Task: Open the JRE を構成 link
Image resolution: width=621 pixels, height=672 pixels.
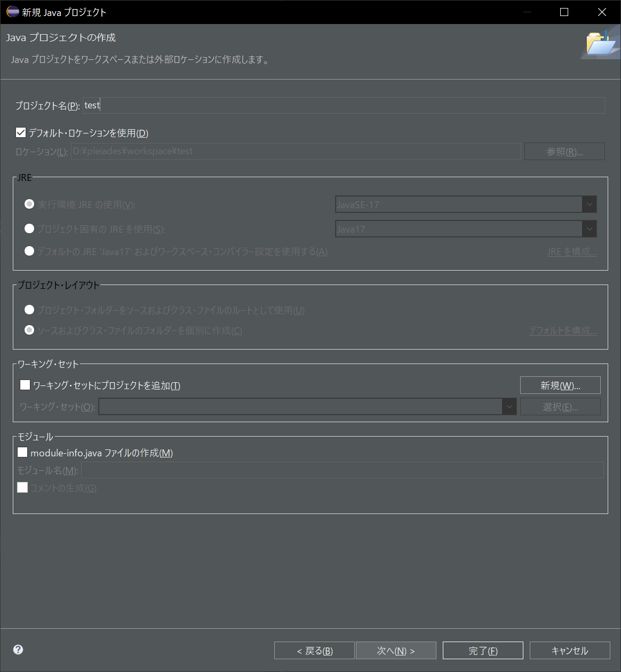Action: pyautogui.click(x=572, y=251)
